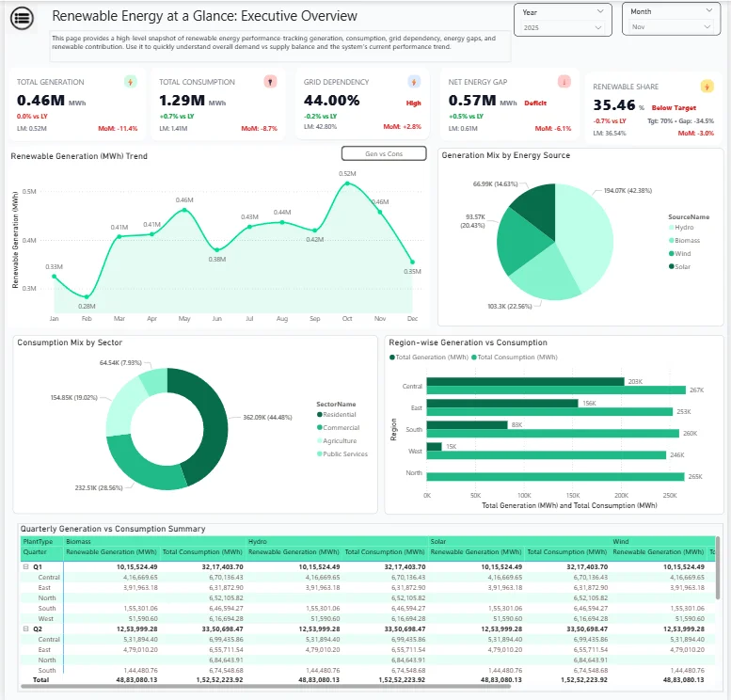Screen dimensions: 731x700
Task: Toggle Residential in the SectorName legend
Action: click(x=339, y=414)
